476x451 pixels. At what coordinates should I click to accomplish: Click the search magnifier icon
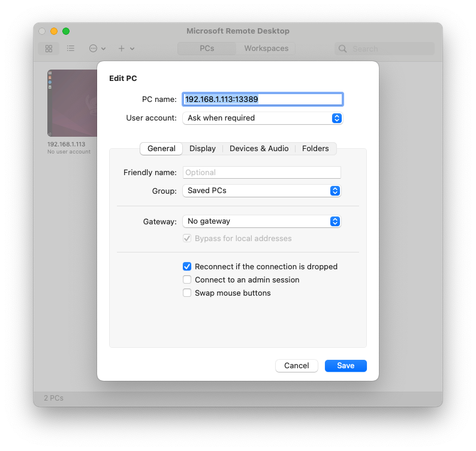[x=342, y=49]
